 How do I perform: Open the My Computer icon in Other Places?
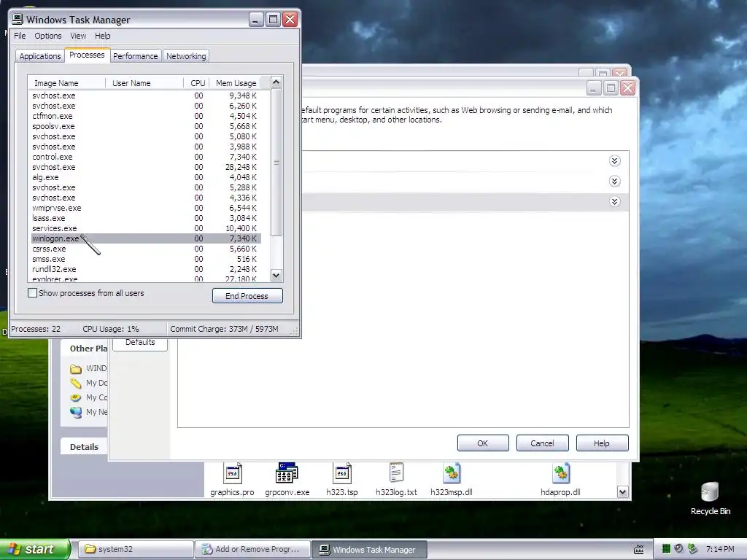click(x=76, y=397)
